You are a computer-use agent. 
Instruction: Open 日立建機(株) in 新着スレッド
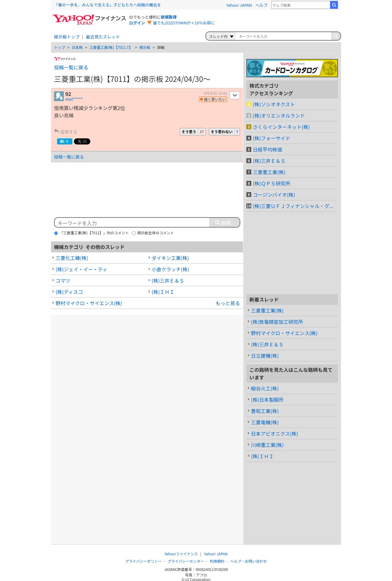click(x=265, y=356)
